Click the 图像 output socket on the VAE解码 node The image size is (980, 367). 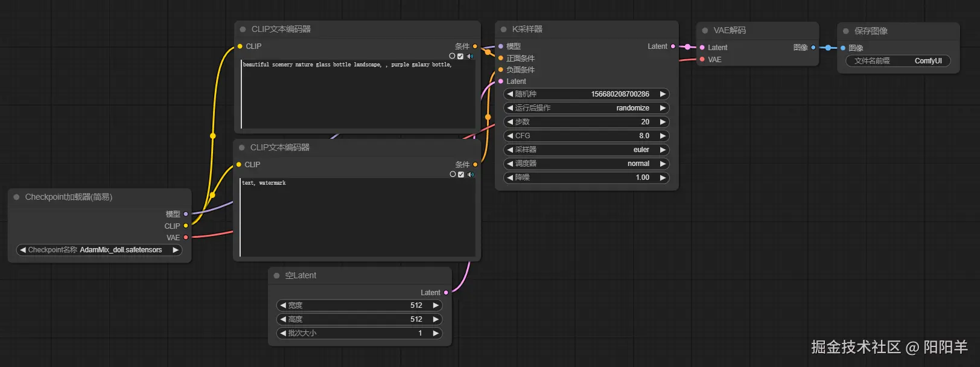tap(813, 47)
